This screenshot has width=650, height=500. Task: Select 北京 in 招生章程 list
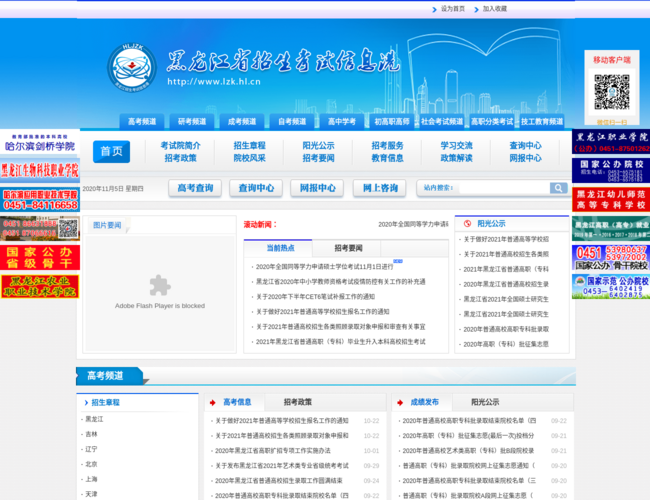(x=91, y=464)
